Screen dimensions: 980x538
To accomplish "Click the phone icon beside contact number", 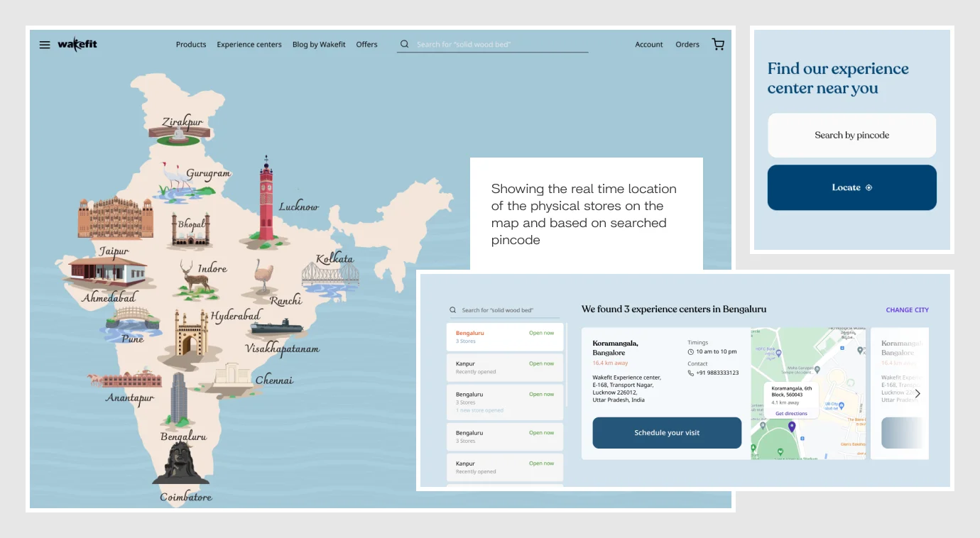I will (x=691, y=373).
